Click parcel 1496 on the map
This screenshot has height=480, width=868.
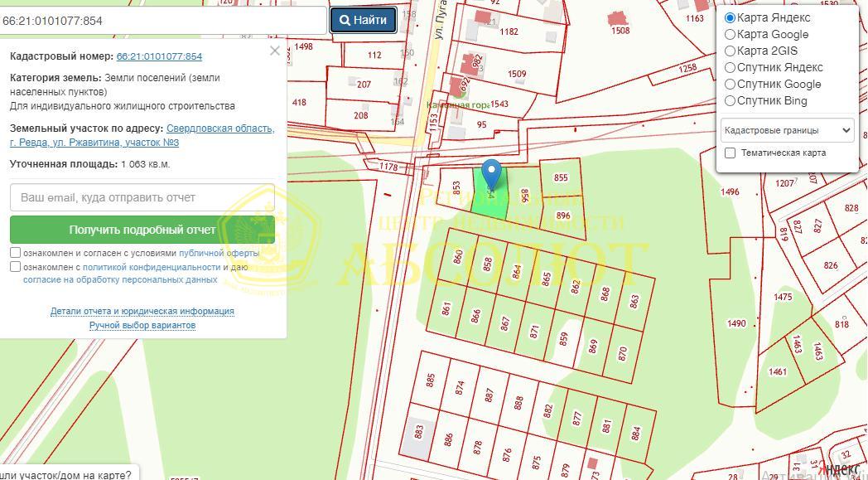tap(730, 192)
